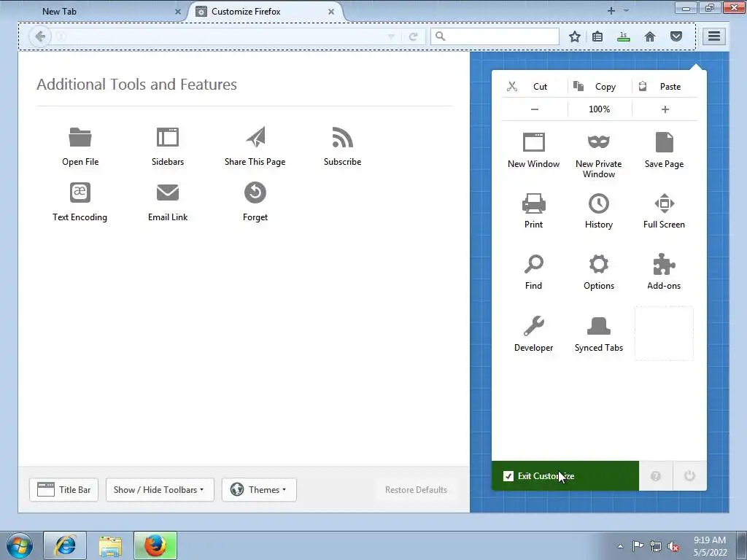
Task: Click the Find magnifier icon
Action: 533,264
